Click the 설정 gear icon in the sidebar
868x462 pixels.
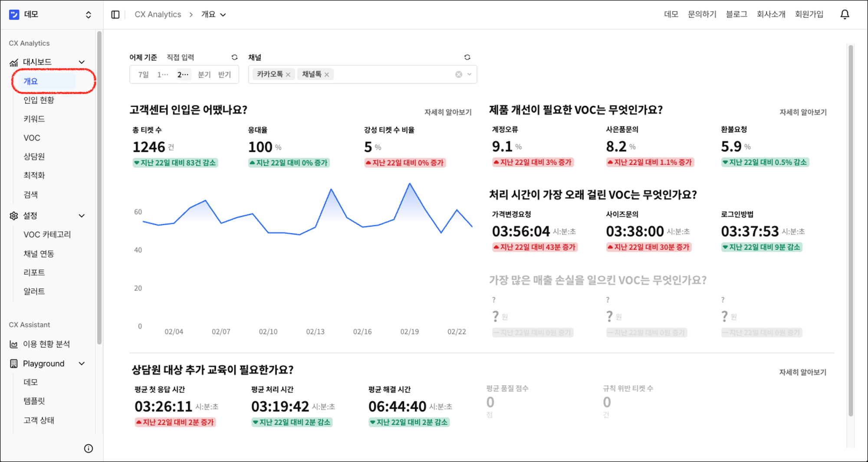[x=13, y=216]
